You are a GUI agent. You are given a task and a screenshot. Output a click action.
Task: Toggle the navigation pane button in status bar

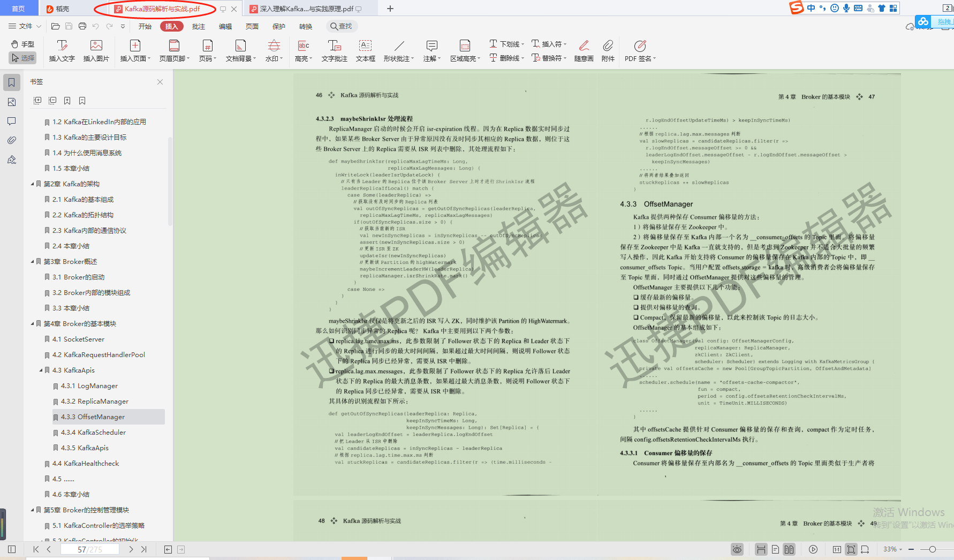point(12,549)
